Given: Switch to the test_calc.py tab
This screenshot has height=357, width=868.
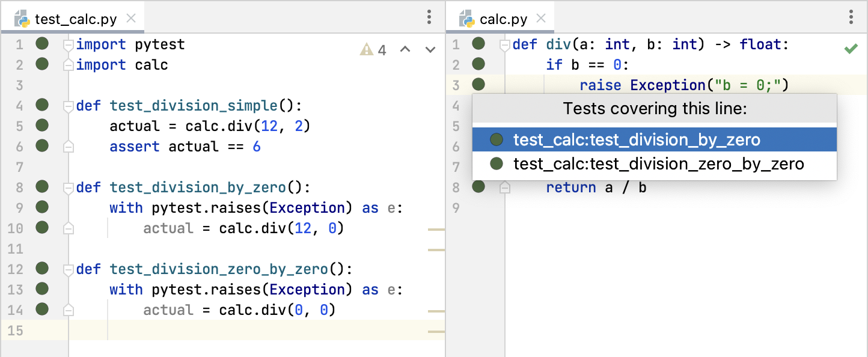Looking at the screenshot, I should coord(73,18).
